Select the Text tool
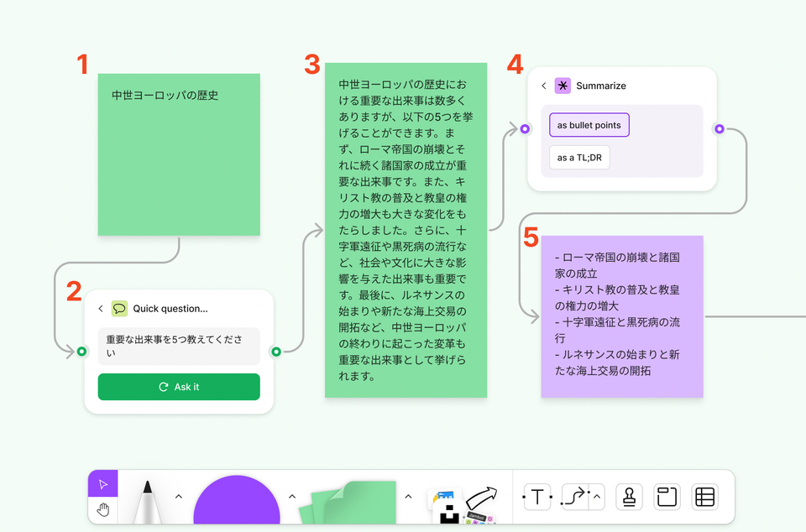806x532 pixels. 536,497
